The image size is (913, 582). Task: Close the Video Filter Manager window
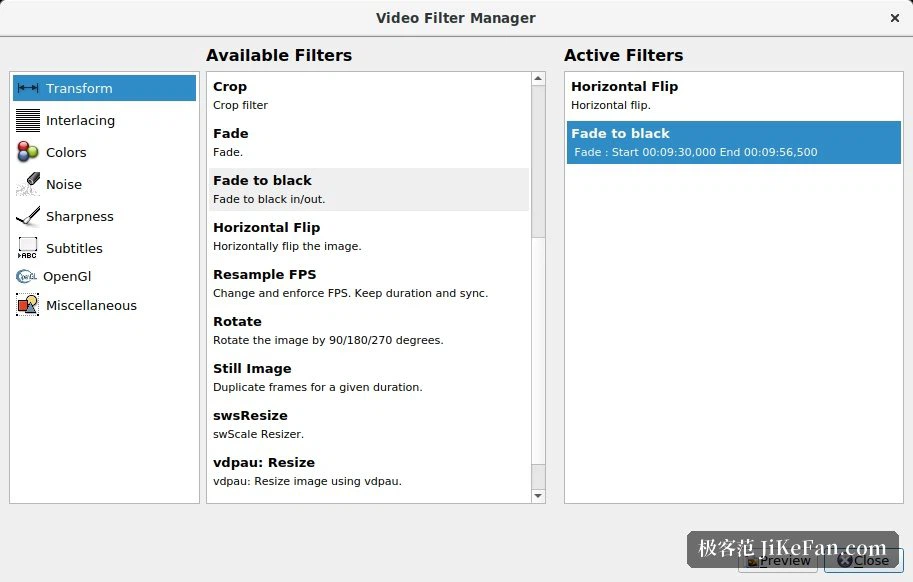pos(895,18)
